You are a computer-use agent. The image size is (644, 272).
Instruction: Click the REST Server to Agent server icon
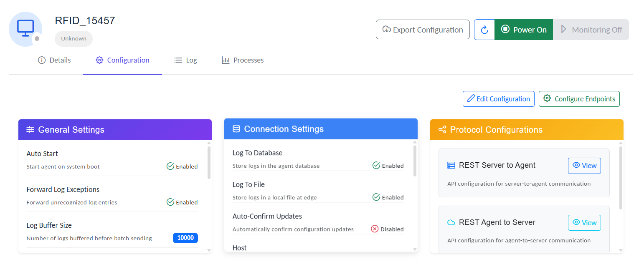(451, 165)
